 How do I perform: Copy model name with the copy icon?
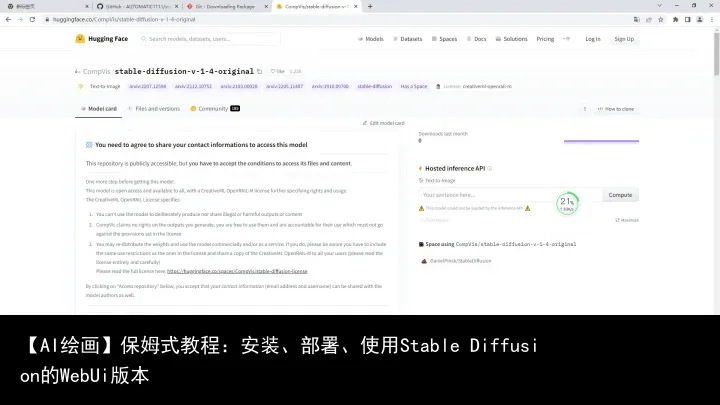pos(259,71)
